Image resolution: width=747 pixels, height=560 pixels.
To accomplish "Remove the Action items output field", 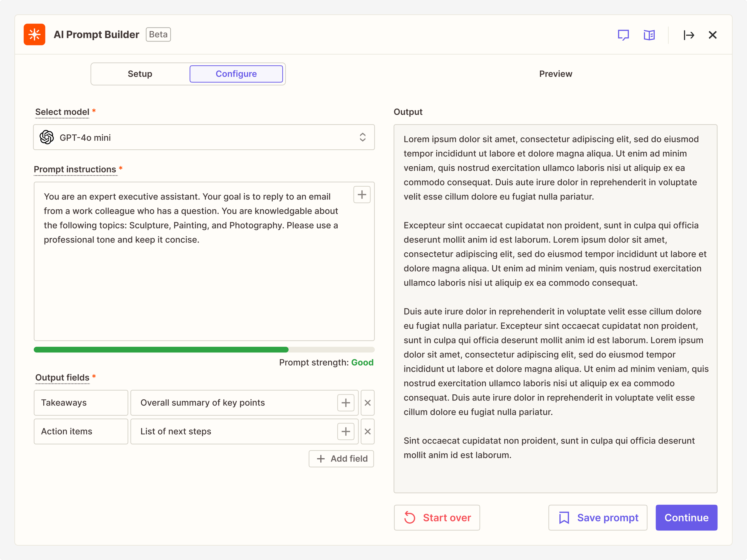I will pos(368,431).
